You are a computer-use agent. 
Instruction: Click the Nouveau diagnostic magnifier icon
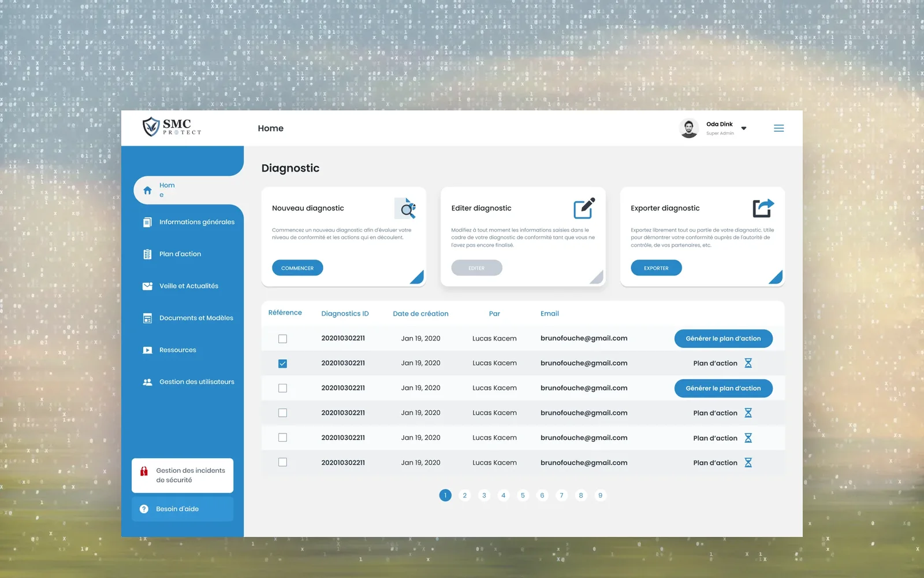click(x=405, y=208)
